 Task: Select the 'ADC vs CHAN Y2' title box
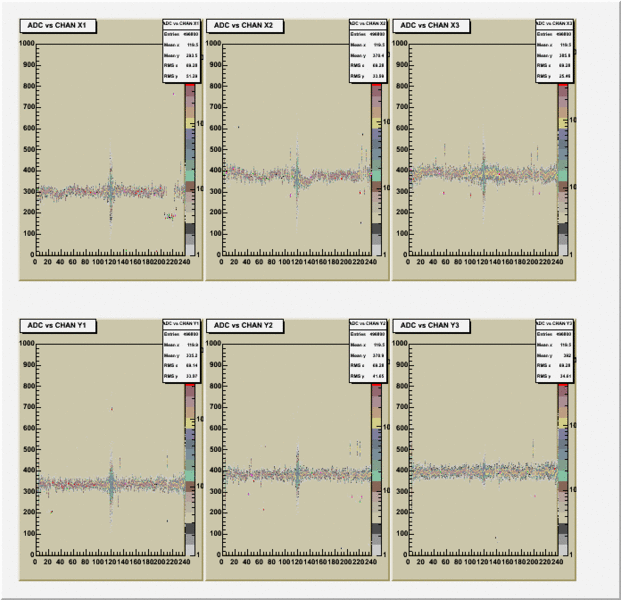point(244,326)
